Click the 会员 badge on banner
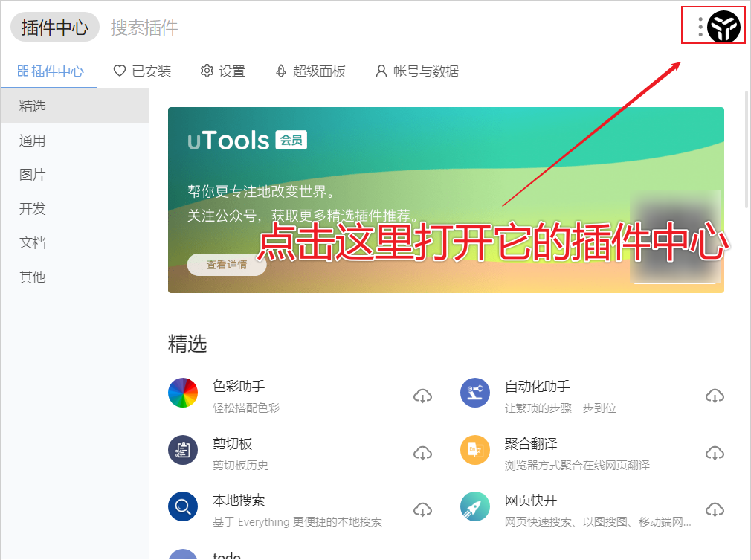 [291, 140]
